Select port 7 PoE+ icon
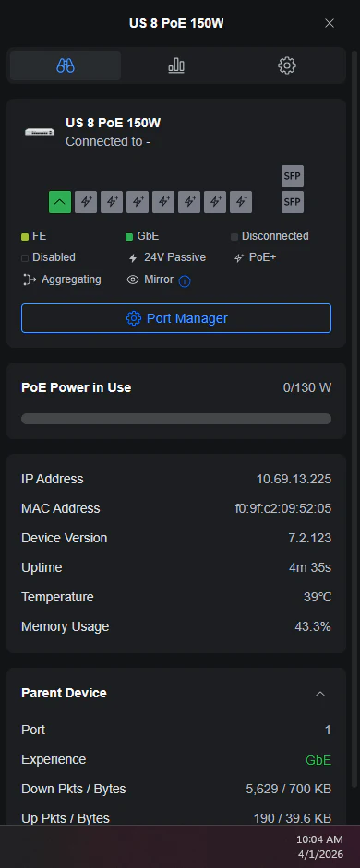The height and width of the screenshot is (868, 360). (215, 202)
